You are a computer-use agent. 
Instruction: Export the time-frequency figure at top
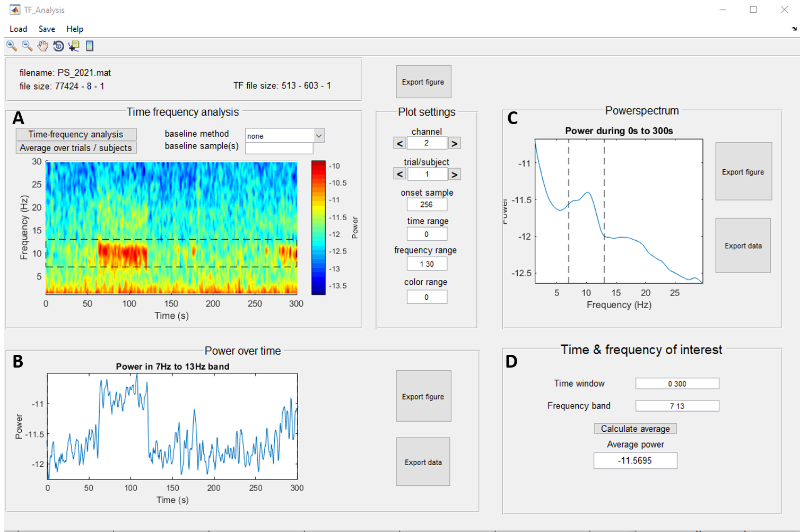click(423, 82)
